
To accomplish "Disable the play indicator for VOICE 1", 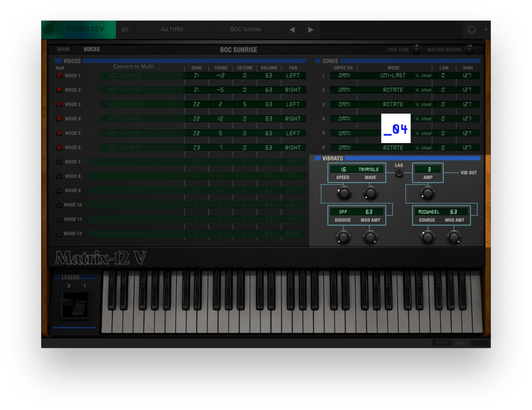I will click(x=59, y=75).
